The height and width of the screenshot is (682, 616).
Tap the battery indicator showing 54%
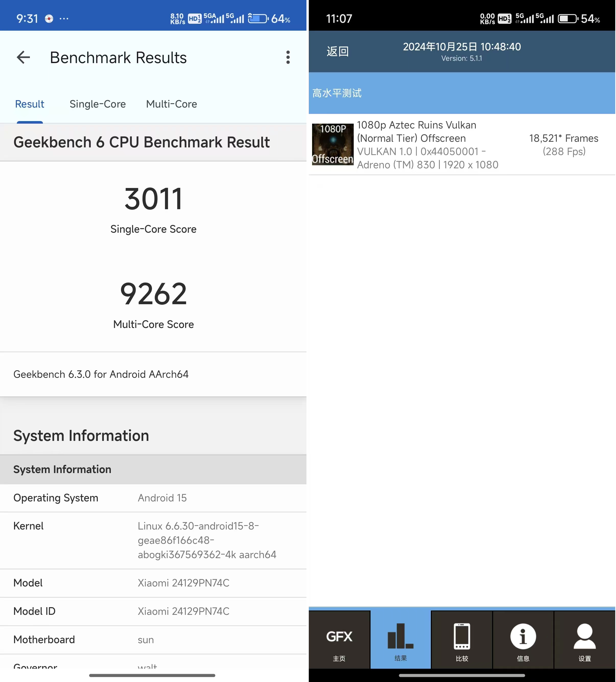pyautogui.click(x=579, y=19)
